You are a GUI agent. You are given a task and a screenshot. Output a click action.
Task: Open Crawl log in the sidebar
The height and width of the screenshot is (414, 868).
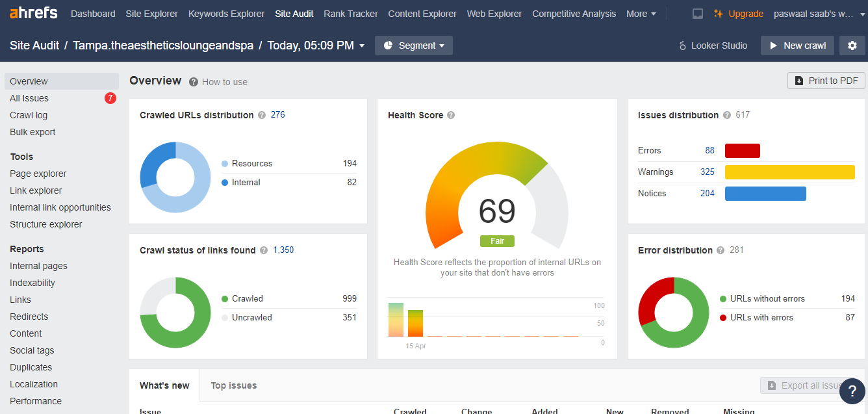pyautogui.click(x=29, y=115)
